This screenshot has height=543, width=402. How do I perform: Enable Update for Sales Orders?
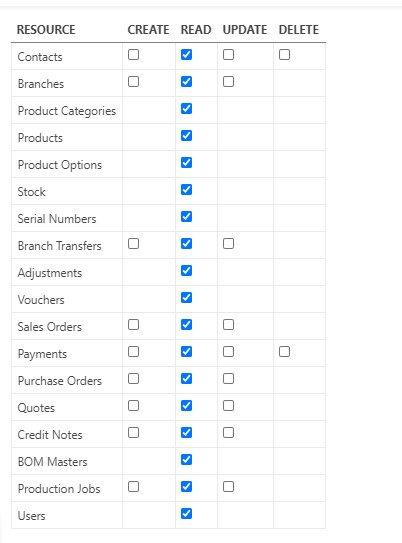pyautogui.click(x=228, y=325)
